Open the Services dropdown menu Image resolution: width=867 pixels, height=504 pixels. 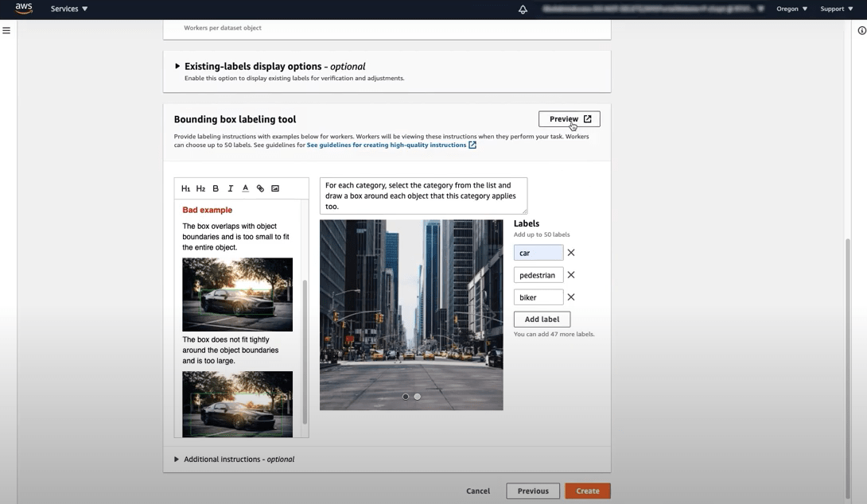point(69,9)
